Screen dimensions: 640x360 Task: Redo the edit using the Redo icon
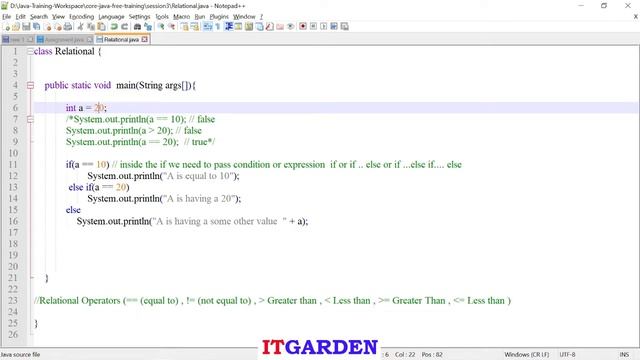[124, 27]
